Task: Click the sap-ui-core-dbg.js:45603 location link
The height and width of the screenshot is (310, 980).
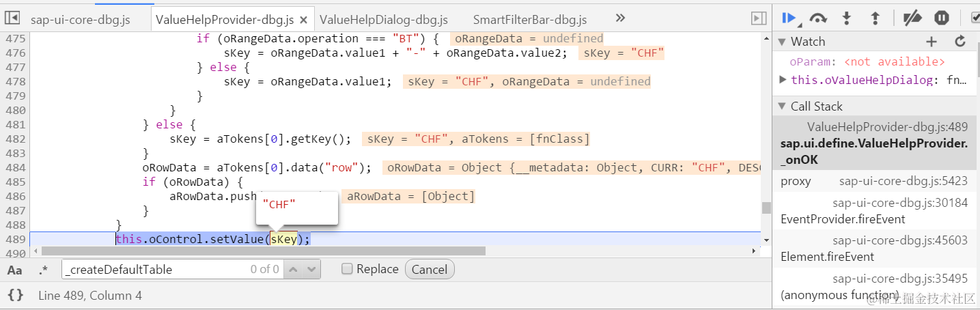Action: 899,240
